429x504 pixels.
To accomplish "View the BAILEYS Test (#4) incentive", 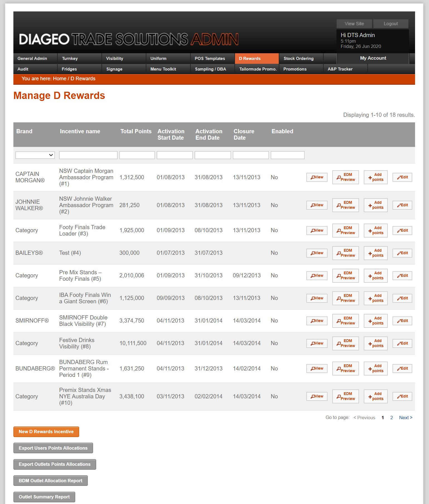I will point(317,253).
